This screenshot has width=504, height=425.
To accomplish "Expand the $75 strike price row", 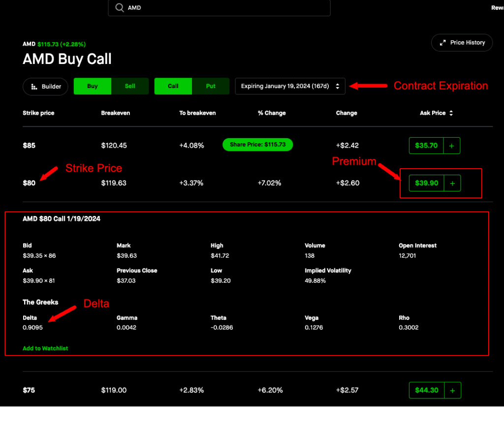I will 257,390.
